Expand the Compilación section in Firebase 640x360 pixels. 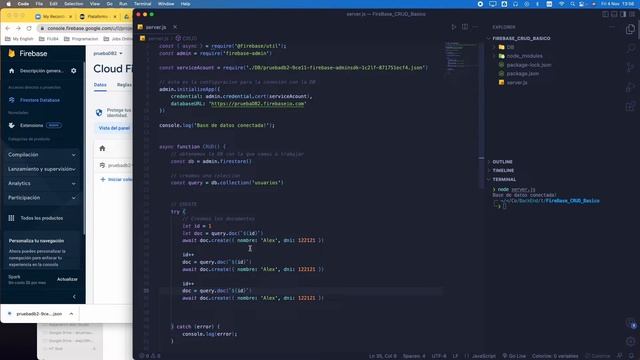pos(42,155)
